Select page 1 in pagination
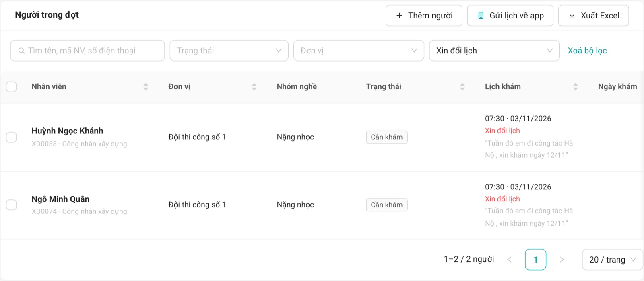The width and height of the screenshot is (644, 281). tap(535, 260)
